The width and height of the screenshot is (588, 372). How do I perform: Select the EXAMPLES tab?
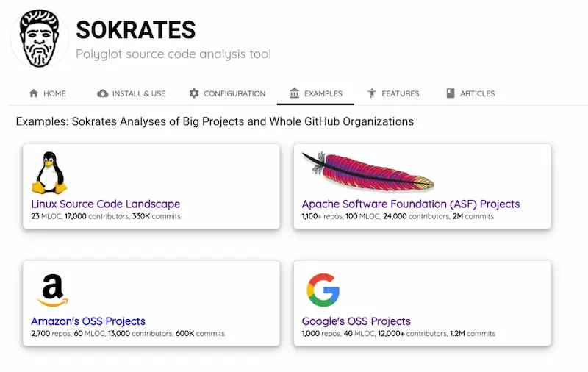tap(316, 93)
